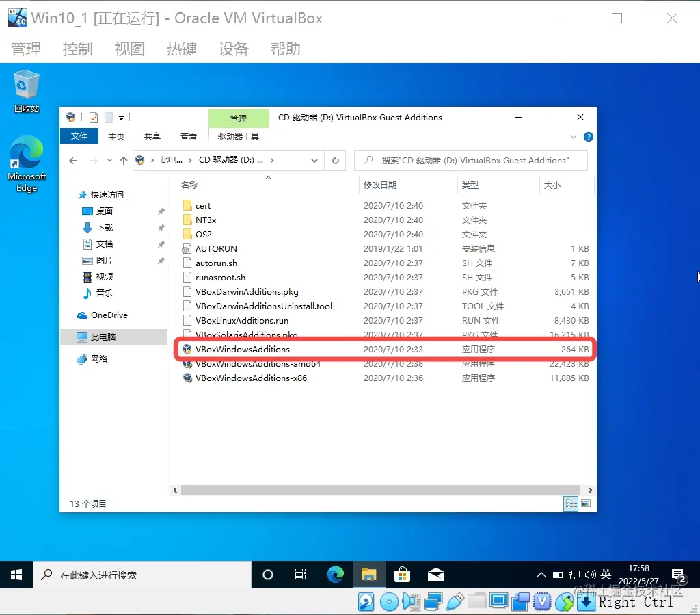Select the VBoxWindowsAdditions application file
The image size is (700, 615).
click(384, 350)
